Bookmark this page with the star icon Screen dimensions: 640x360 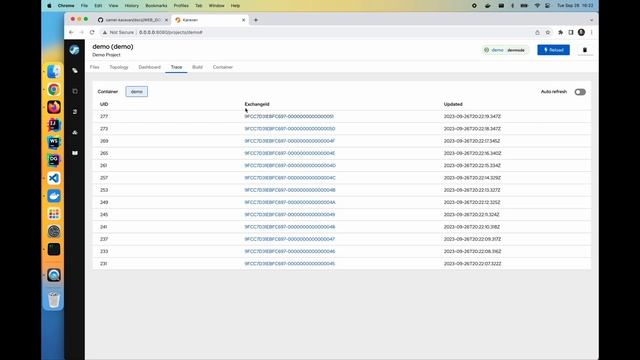[x=548, y=32]
